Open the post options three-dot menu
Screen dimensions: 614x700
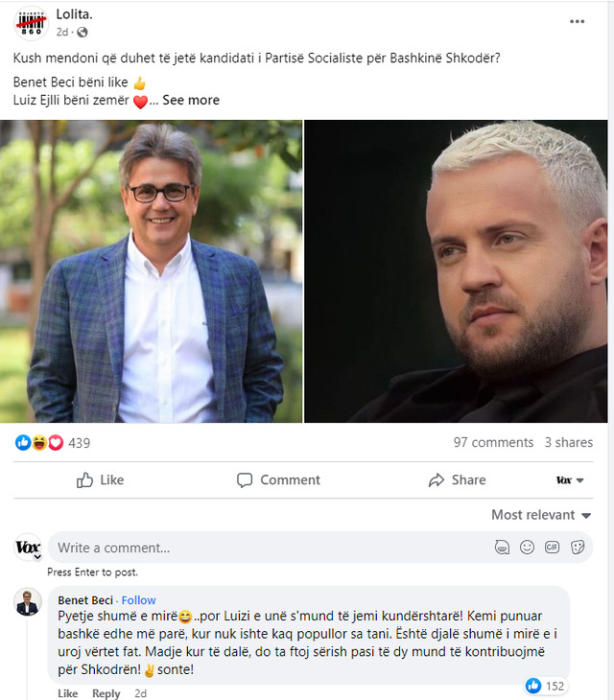tap(577, 21)
